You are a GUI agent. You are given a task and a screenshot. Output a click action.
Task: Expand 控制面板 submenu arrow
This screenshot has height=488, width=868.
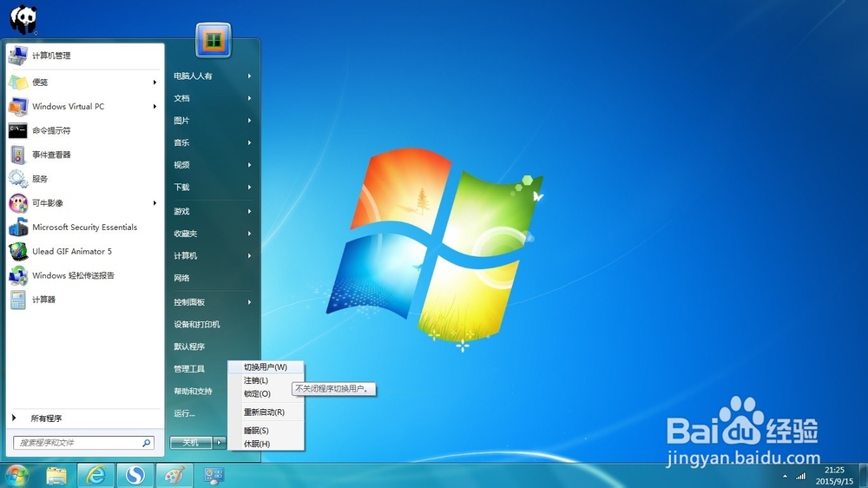[x=250, y=302]
